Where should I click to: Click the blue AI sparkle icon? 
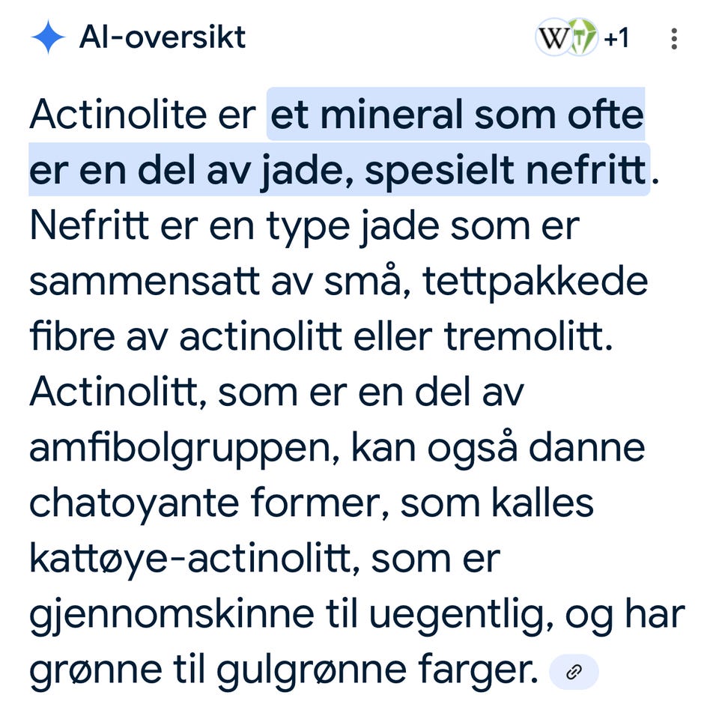tap(48, 37)
